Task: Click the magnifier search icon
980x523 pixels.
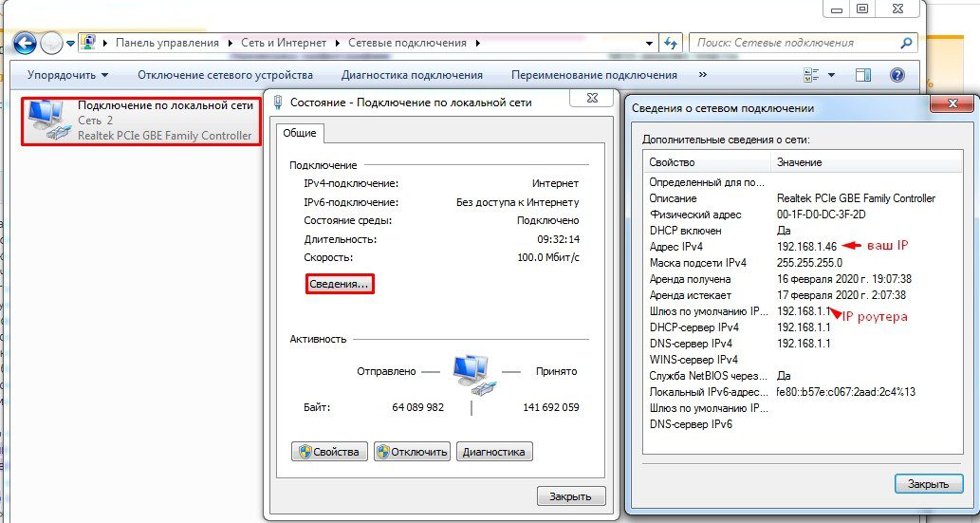Action: pos(906,43)
